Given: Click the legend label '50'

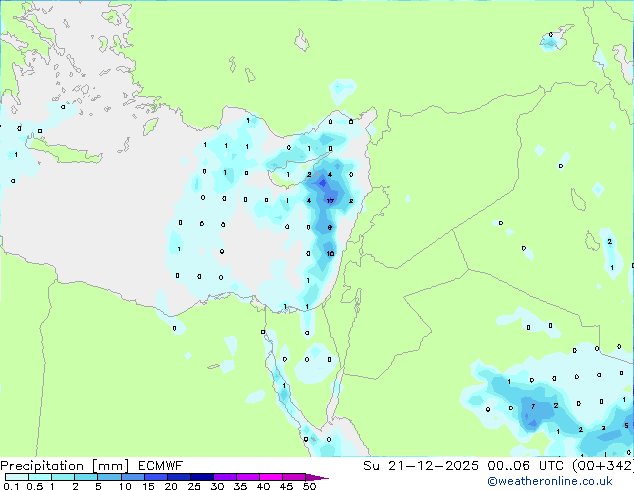Looking at the screenshot, I should [309, 486].
